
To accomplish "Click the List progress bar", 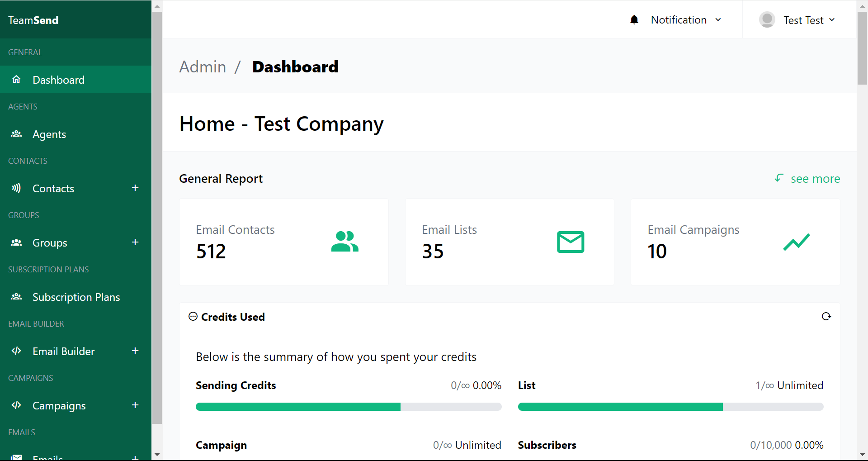I will tap(670, 407).
